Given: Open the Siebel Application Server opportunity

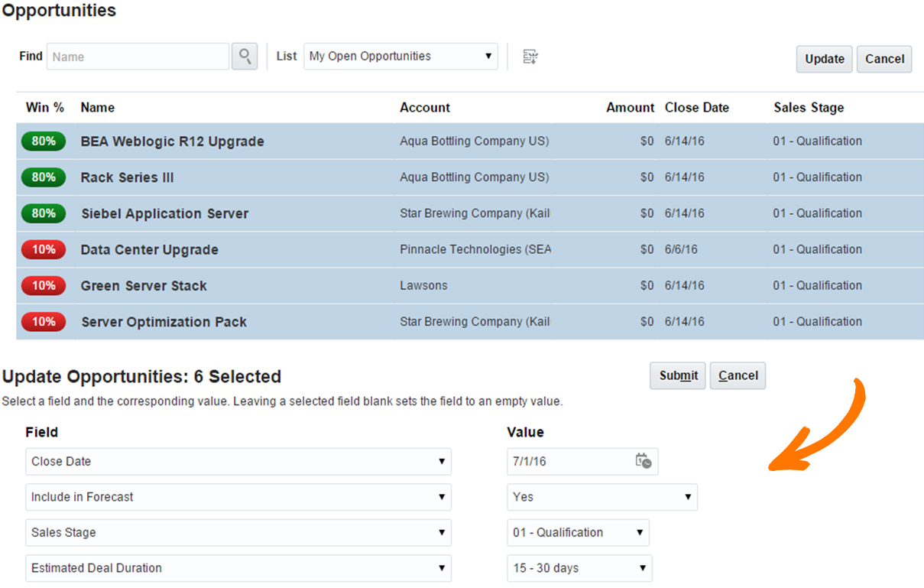Looking at the screenshot, I should coord(165,214).
